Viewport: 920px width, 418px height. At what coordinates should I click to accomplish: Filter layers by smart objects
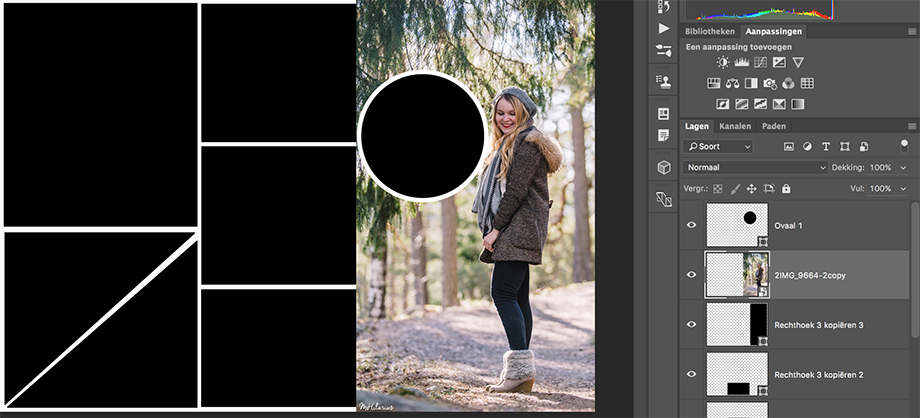864,147
